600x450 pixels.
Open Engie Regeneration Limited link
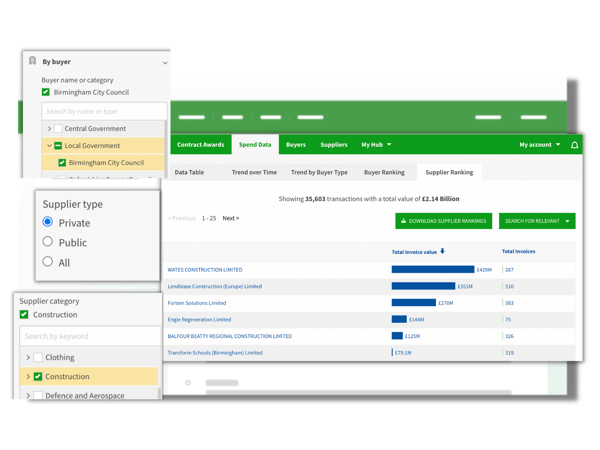(199, 320)
